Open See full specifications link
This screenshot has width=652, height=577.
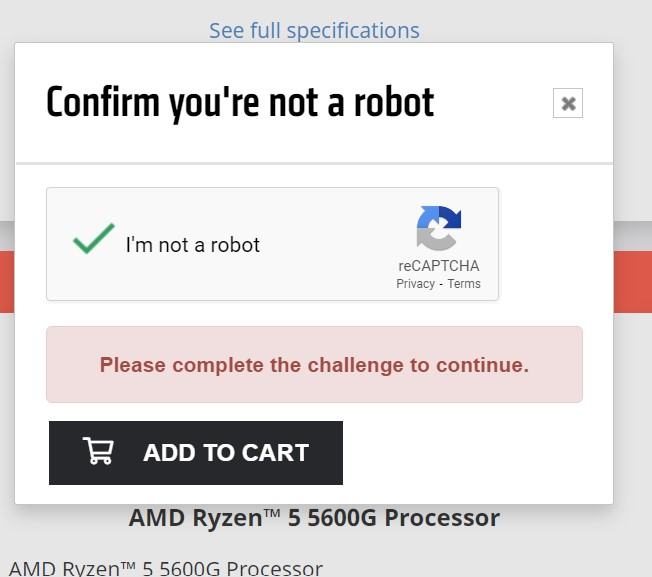click(x=314, y=31)
